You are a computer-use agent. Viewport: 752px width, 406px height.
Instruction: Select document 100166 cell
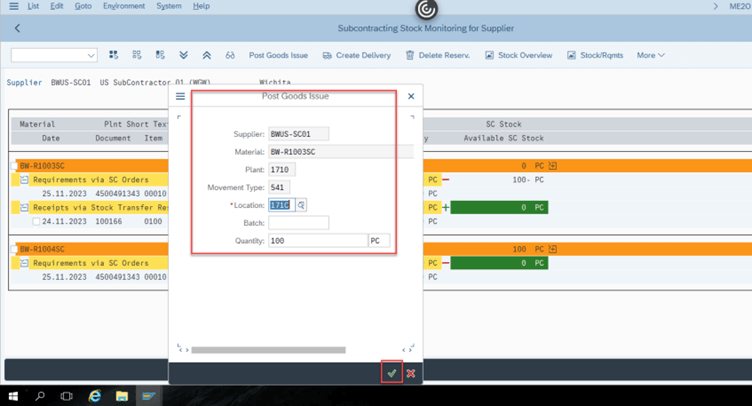(108, 221)
